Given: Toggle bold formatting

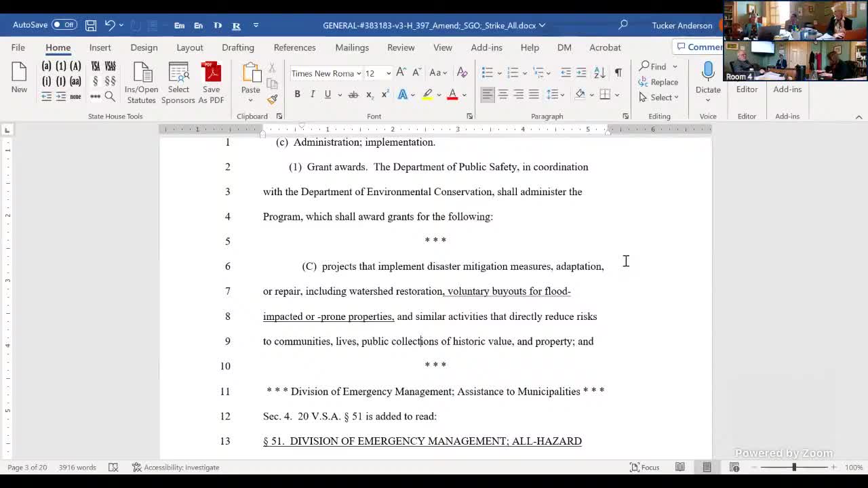Looking at the screenshot, I should pyautogui.click(x=297, y=94).
